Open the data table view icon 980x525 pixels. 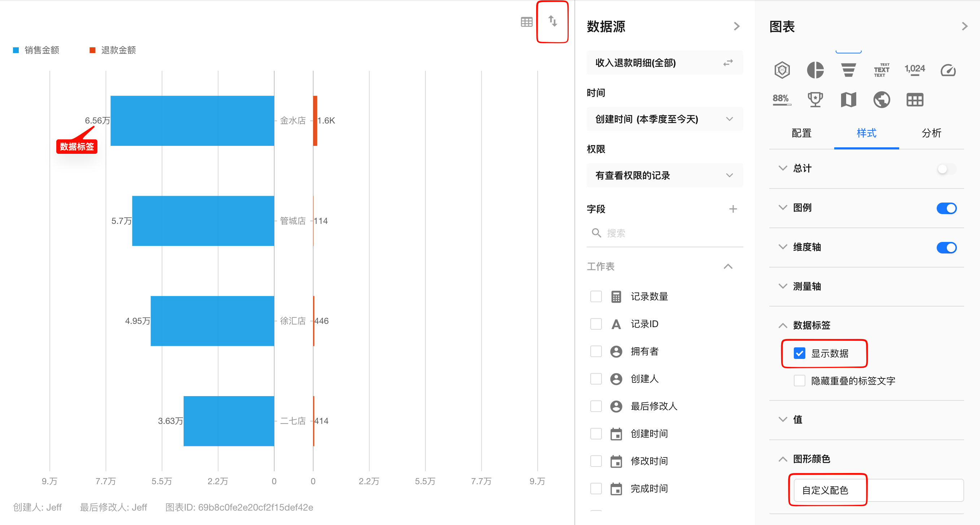click(x=526, y=22)
